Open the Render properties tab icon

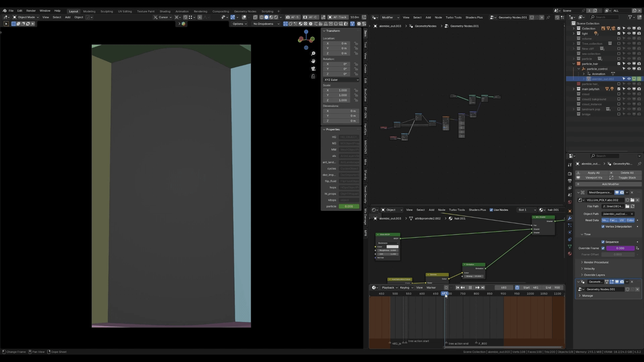pos(570,174)
